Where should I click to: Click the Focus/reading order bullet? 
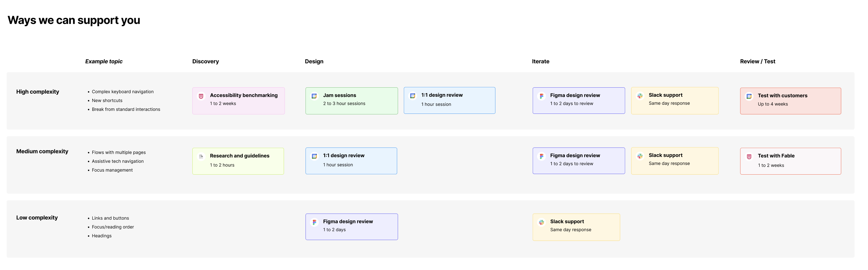(113, 227)
